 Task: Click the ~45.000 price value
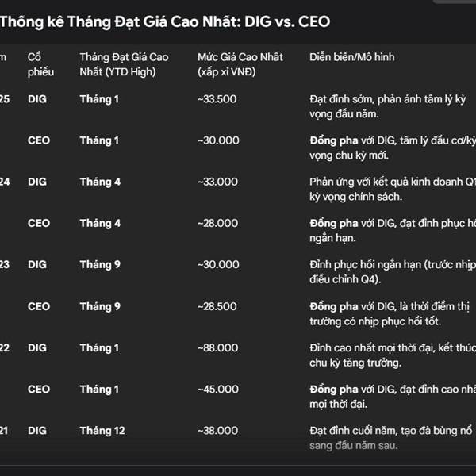(218, 389)
